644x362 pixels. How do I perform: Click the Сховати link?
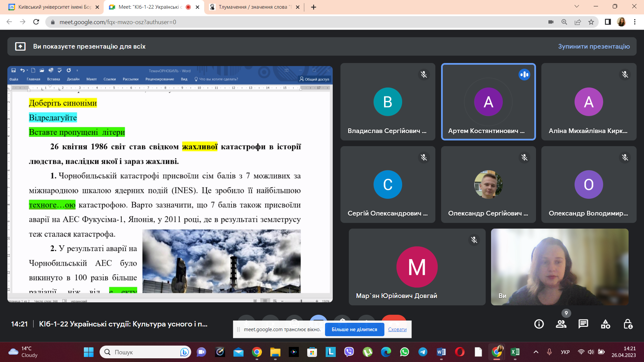point(397,329)
